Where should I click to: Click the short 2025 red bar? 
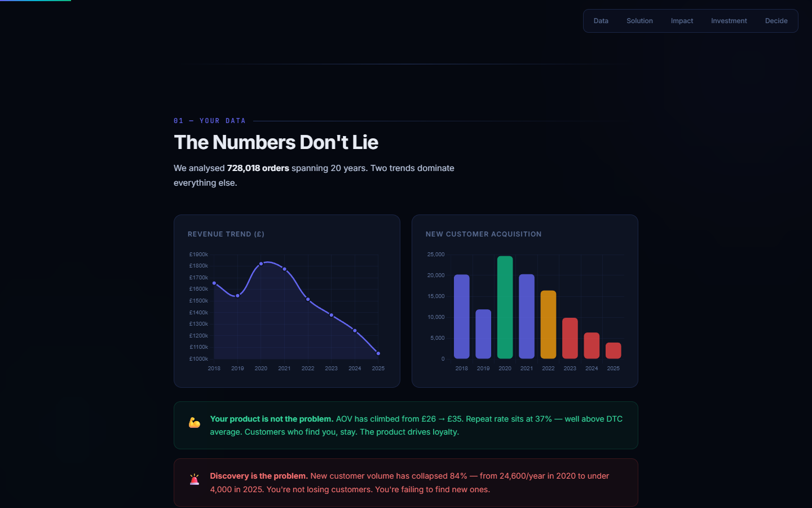[x=613, y=351]
